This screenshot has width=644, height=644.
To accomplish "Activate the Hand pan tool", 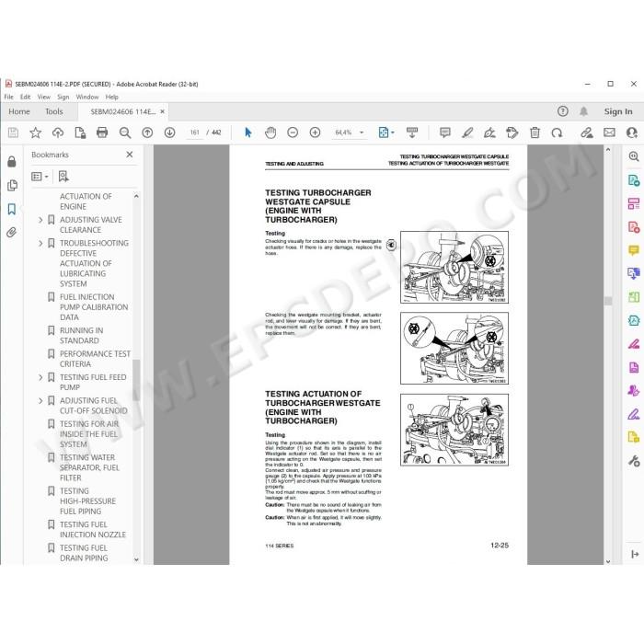I will [x=270, y=132].
